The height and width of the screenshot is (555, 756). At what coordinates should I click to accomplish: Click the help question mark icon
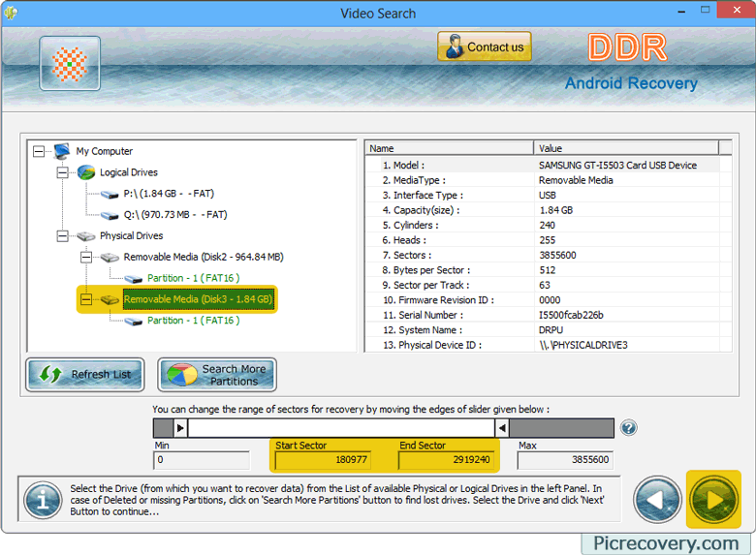tap(628, 428)
